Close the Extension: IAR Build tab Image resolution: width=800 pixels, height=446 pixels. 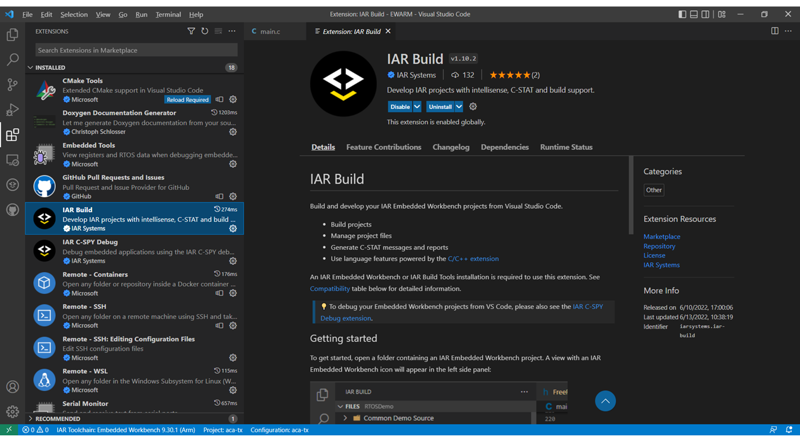(388, 31)
